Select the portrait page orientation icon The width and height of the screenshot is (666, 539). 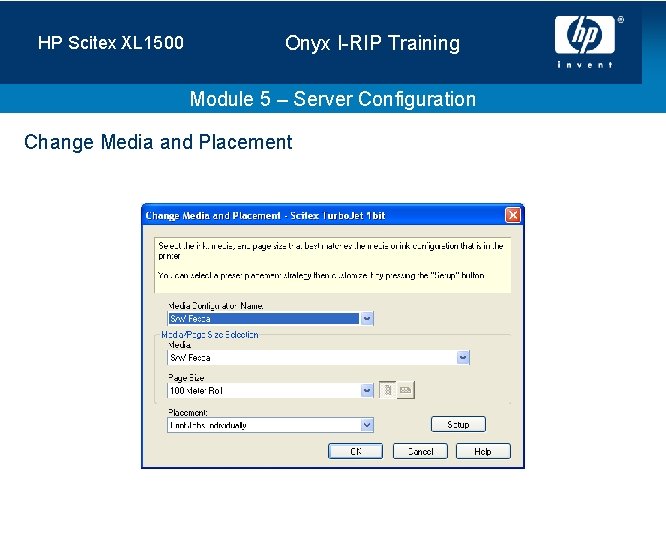[387, 390]
